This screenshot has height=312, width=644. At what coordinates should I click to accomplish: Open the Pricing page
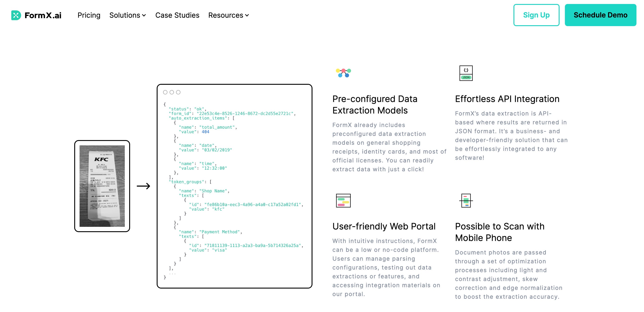click(89, 15)
